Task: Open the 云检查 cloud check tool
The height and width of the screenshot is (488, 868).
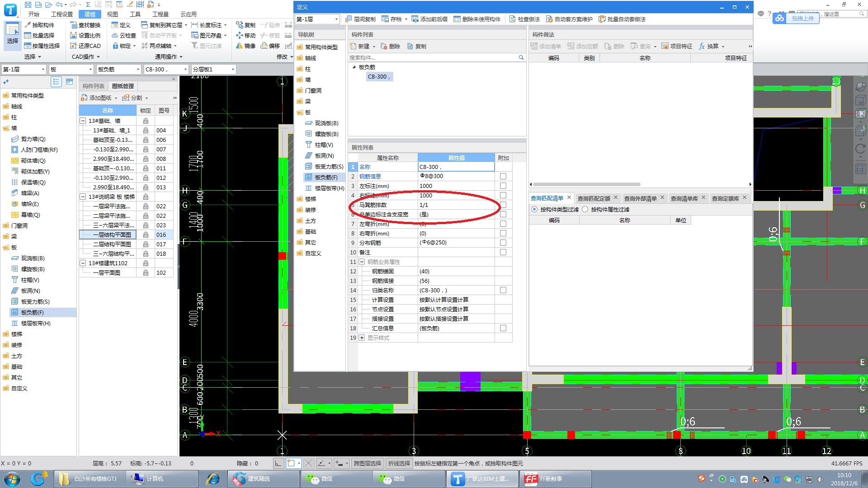Action: (123, 35)
